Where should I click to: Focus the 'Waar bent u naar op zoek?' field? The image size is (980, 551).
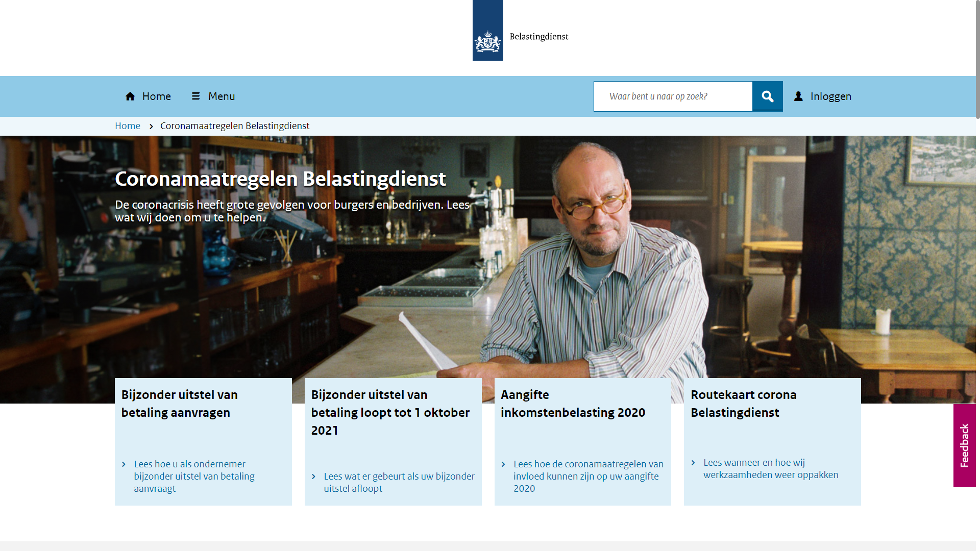pos(673,96)
